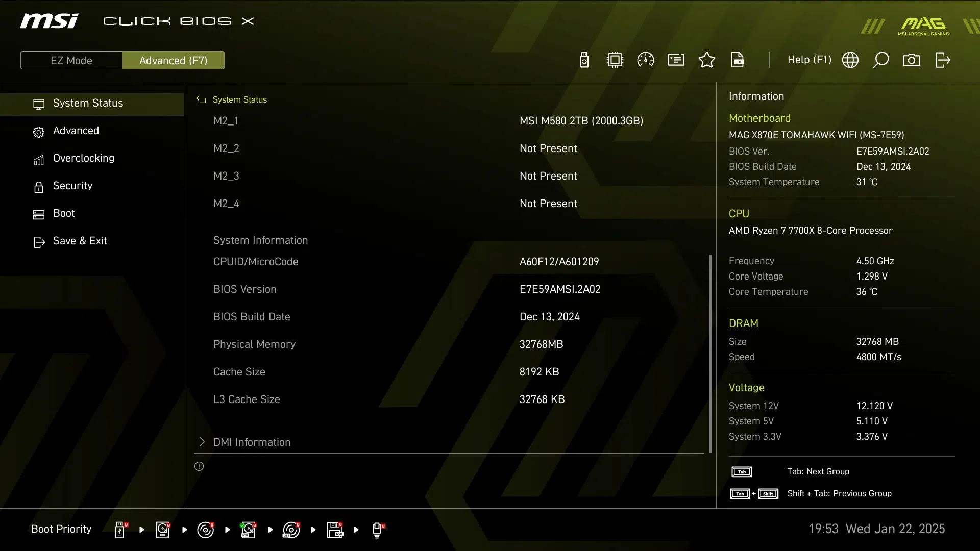The width and height of the screenshot is (980, 551).
Task: Click the MAG X870E TOMAHAWK WIFI model text
Action: [816, 135]
